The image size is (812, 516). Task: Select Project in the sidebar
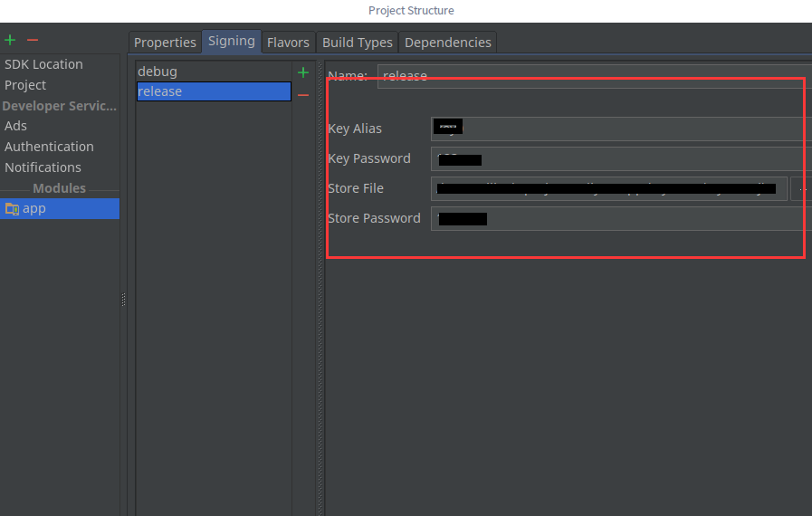point(25,85)
